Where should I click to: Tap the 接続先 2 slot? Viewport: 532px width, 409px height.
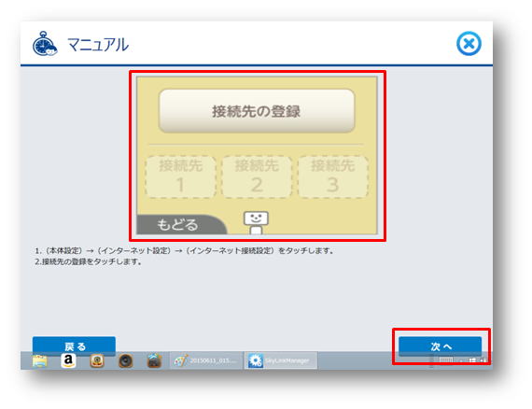tap(257, 176)
